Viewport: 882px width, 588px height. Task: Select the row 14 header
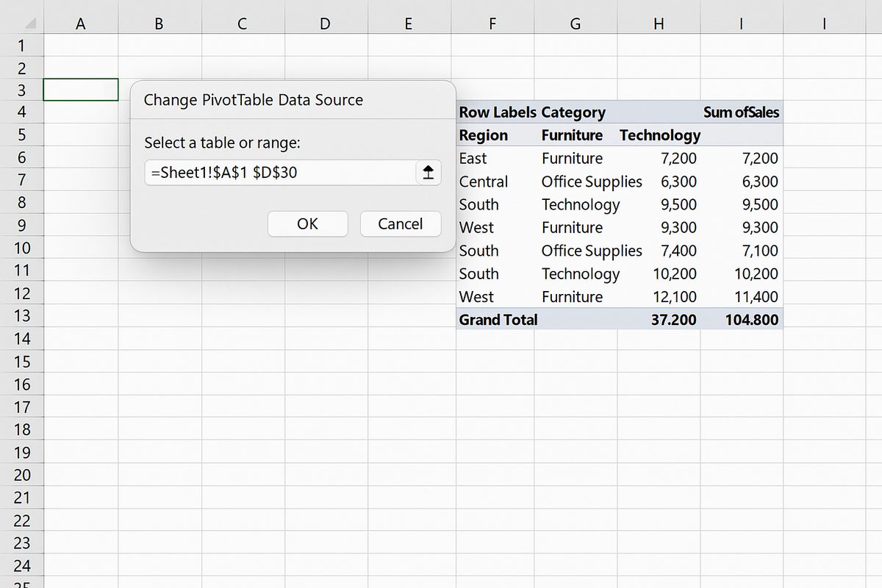click(x=21, y=339)
